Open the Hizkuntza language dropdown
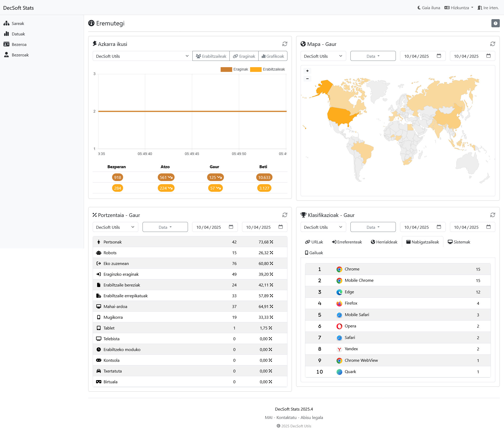Image resolution: width=504 pixels, height=436 pixels. [x=459, y=8]
